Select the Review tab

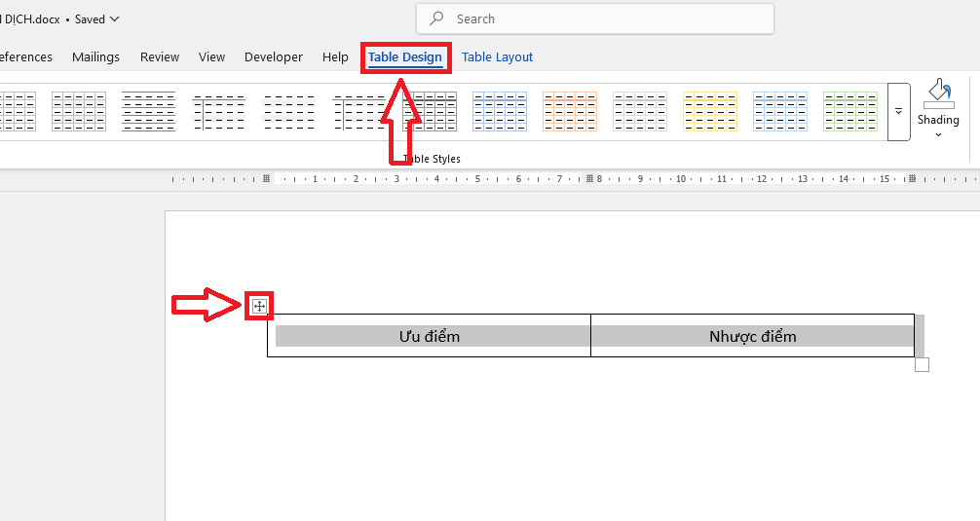point(160,57)
